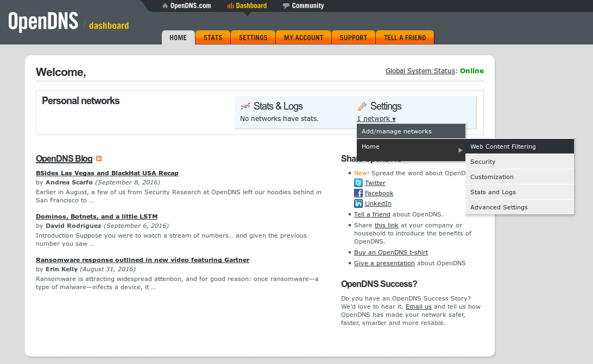Go to the MY ACCOUNT tab
This screenshot has width=593, height=364.
click(x=304, y=37)
